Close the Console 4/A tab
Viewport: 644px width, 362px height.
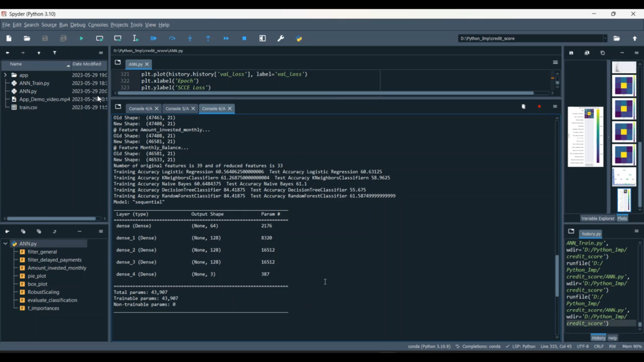tap(157, 109)
